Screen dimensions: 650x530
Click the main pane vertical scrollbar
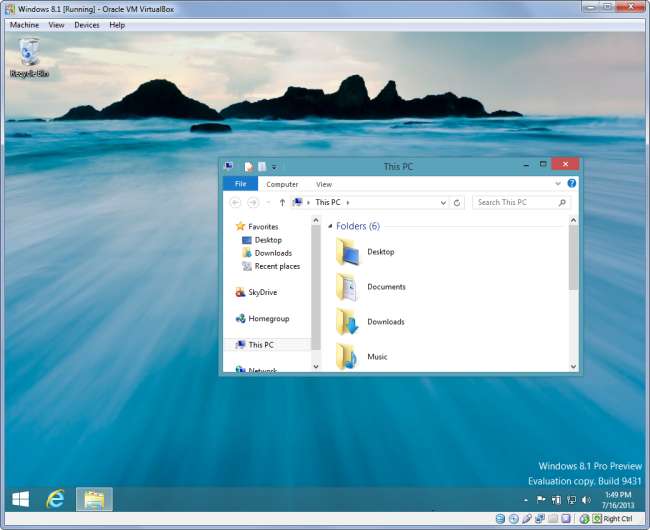click(x=574, y=260)
